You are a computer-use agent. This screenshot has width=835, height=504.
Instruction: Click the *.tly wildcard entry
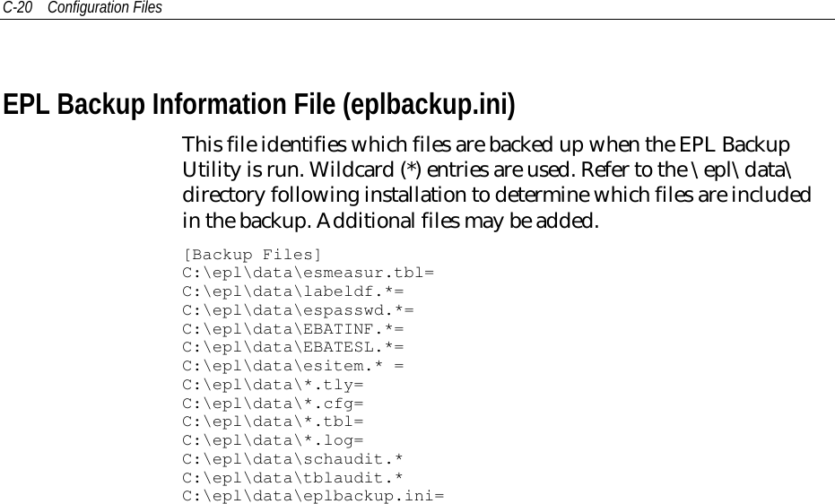point(274,385)
